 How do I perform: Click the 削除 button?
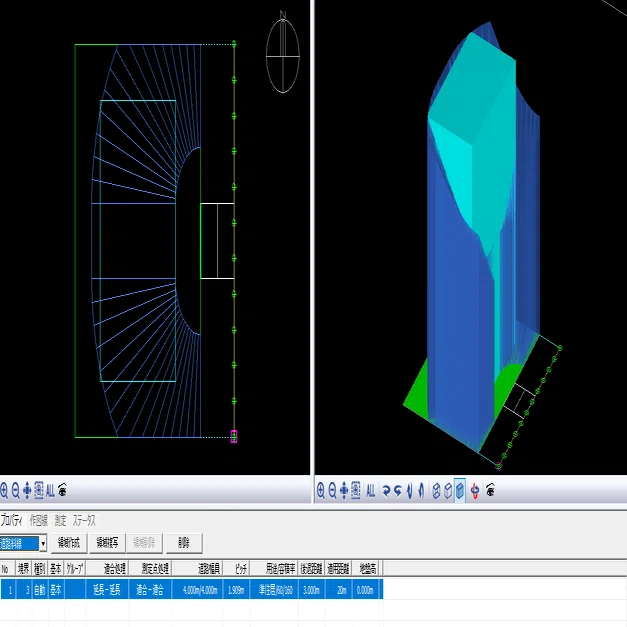coord(184,543)
